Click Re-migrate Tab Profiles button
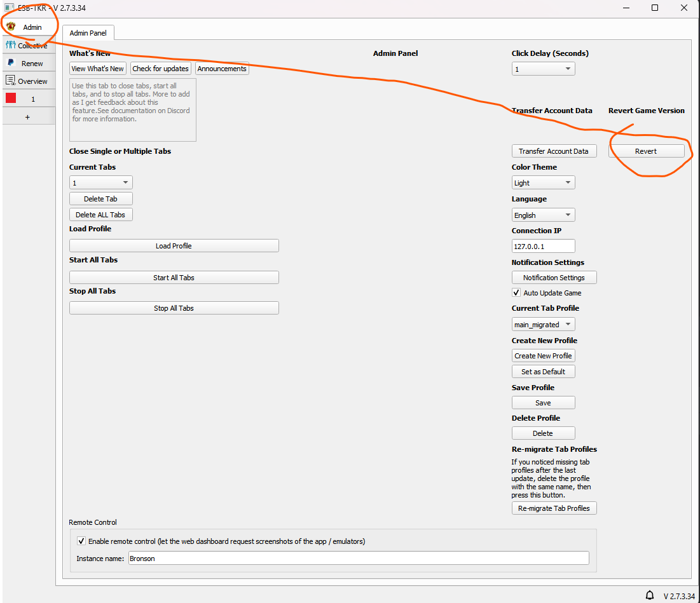700x603 pixels. pos(554,508)
